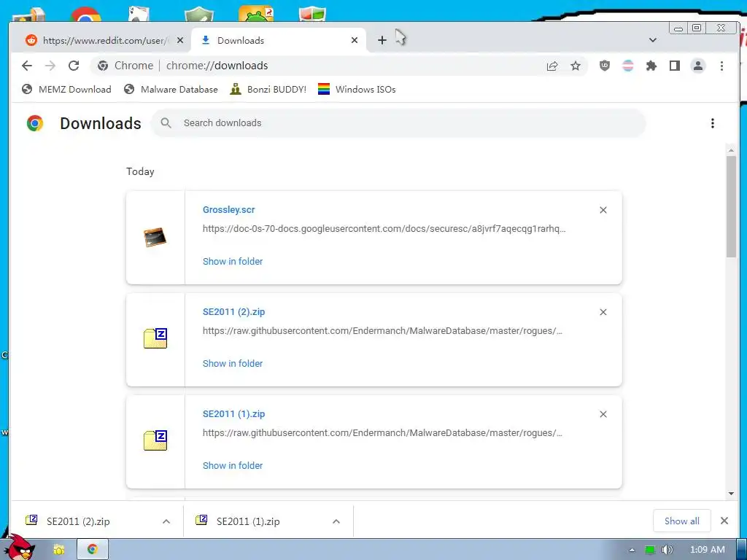
Task: Open the Malware Database bookmark
Action: pos(171,90)
